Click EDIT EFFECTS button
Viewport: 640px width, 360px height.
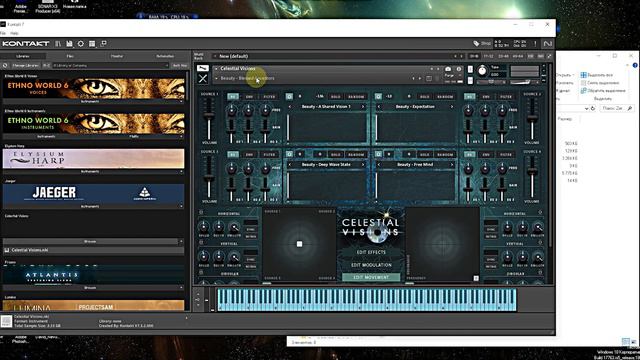(x=371, y=252)
